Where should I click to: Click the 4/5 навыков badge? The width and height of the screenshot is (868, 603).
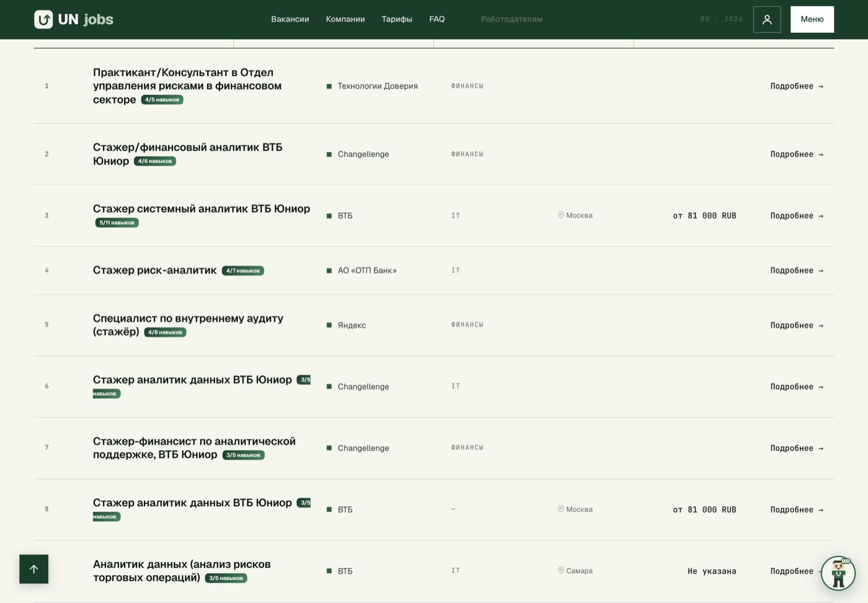pyautogui.click(x=162, y=99)
